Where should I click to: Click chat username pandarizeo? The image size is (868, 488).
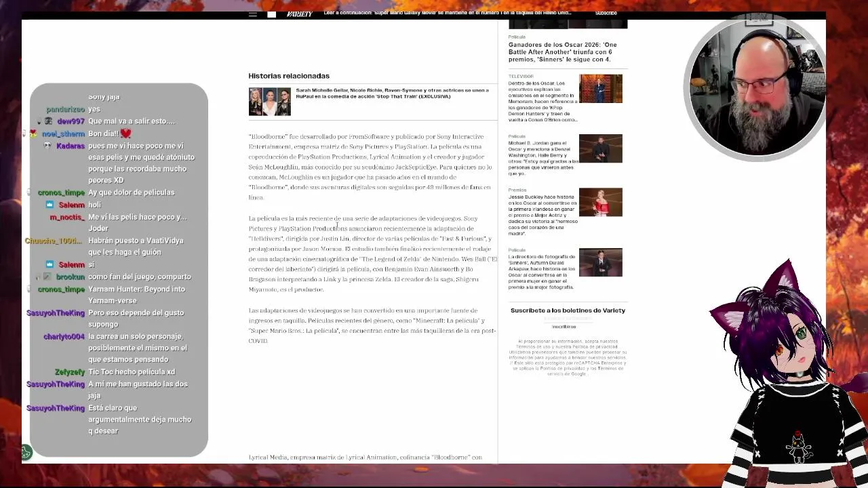coord(65,109)
